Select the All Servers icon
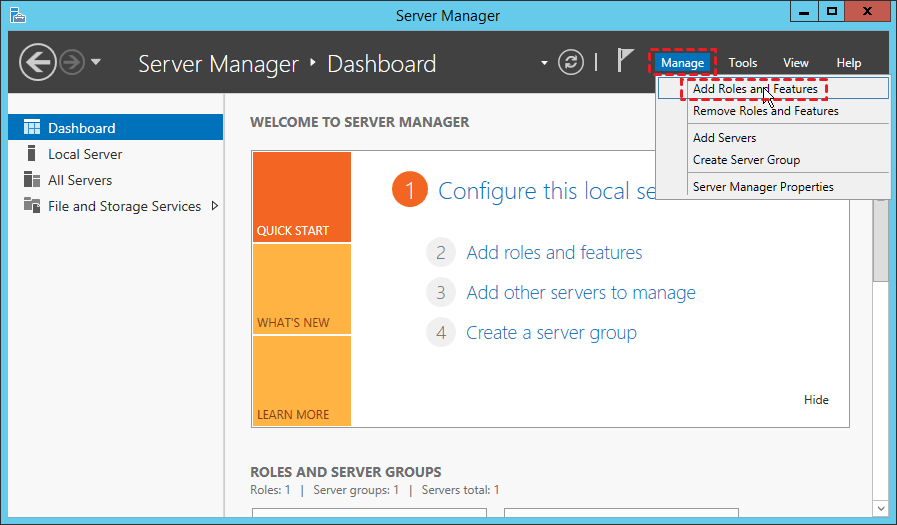897x525 pixels. point(32,180)
